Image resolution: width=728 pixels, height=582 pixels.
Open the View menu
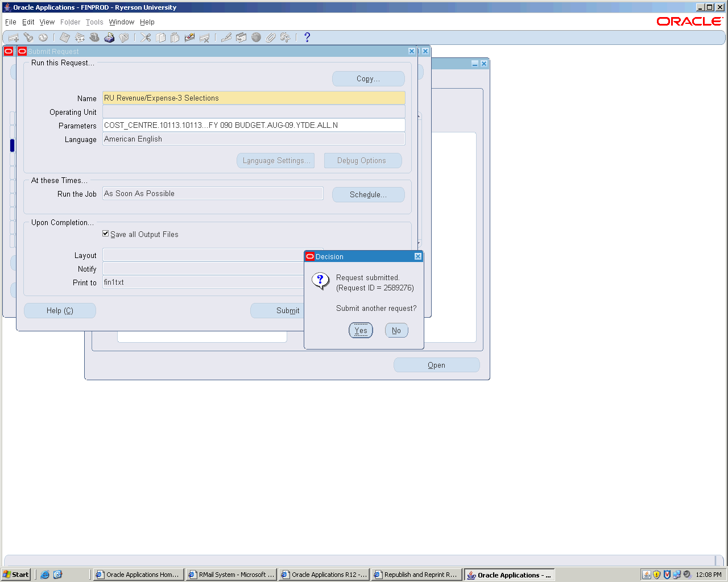(47, 22)
